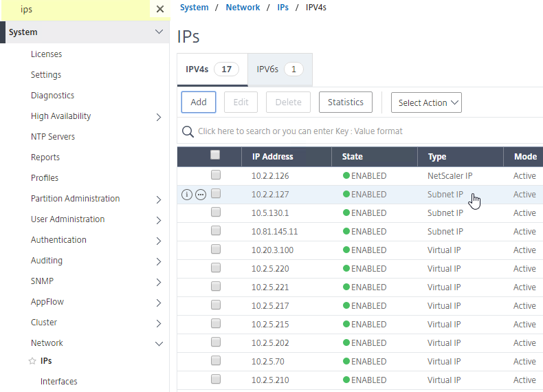543x392 pixels.
Task: Expand Cluster submenu arrow
Action: (x=159, y=323)
